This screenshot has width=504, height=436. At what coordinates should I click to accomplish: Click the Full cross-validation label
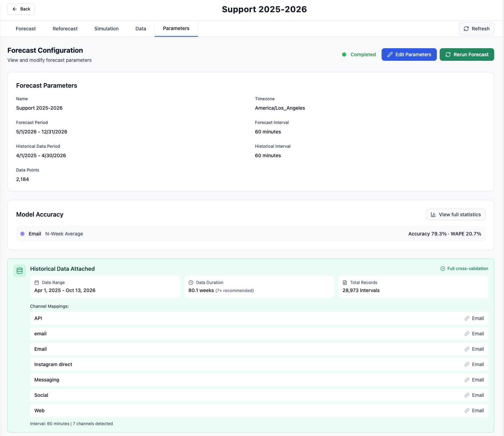click(x=468, y=269)
